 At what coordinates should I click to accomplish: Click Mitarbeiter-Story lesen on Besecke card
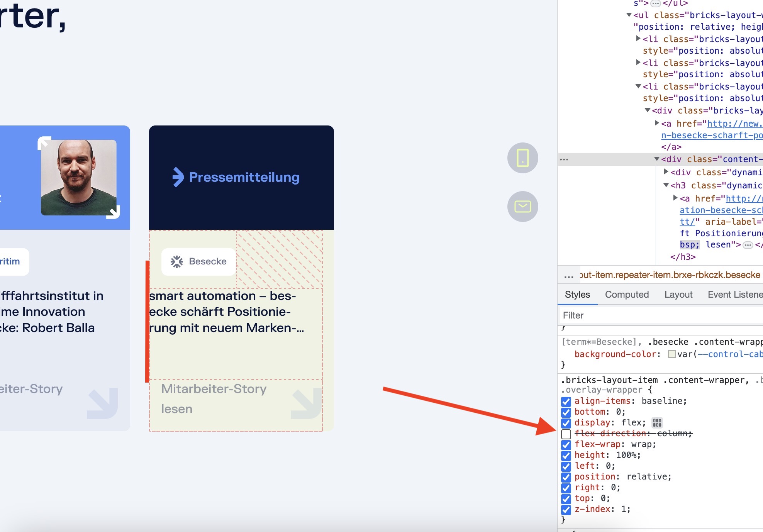(x=214, y=399)
